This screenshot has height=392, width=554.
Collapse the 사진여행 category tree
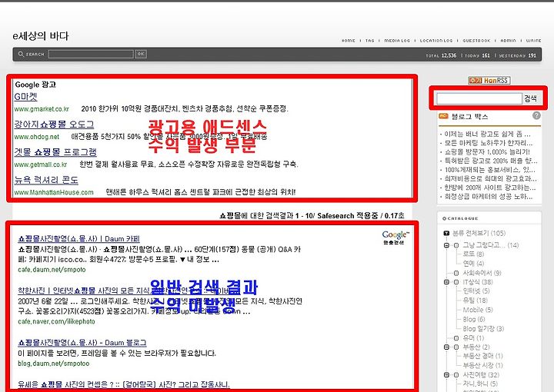(x=446, y=375)
